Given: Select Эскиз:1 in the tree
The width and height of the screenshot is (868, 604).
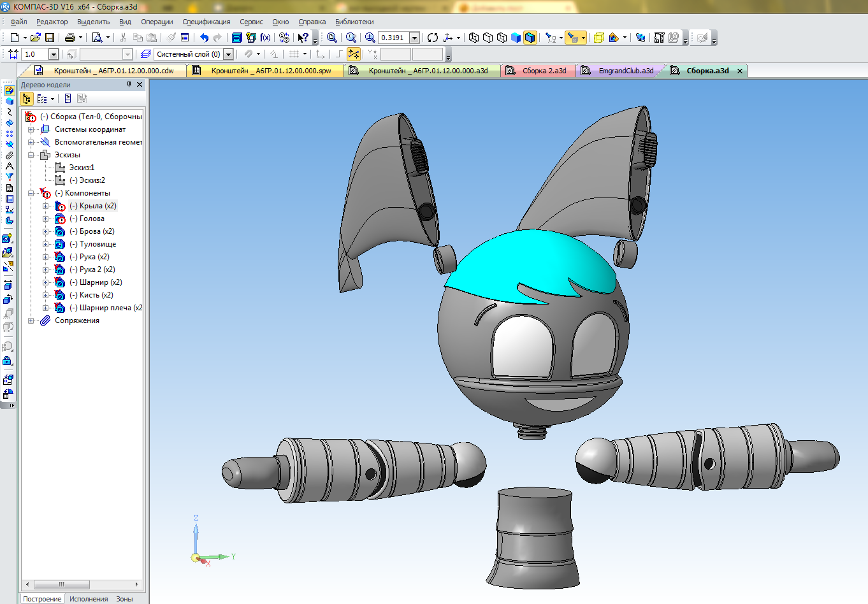Looking at the screenshot, I should (x=82, y=168).
